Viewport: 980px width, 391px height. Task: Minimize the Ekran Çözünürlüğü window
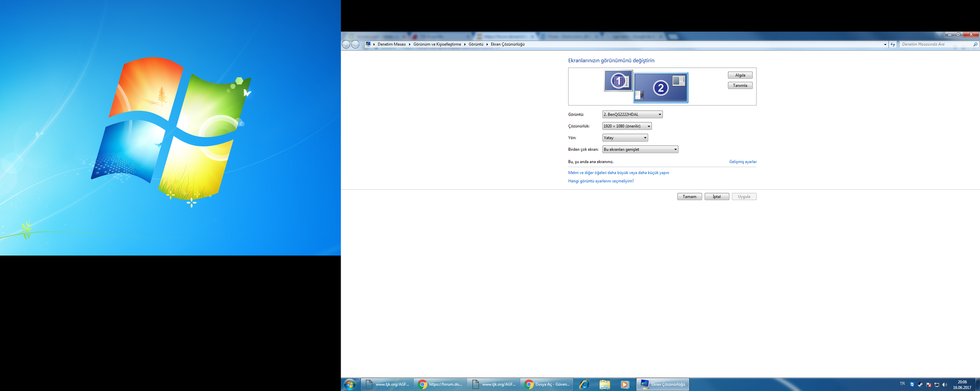[x=949, y=35]
